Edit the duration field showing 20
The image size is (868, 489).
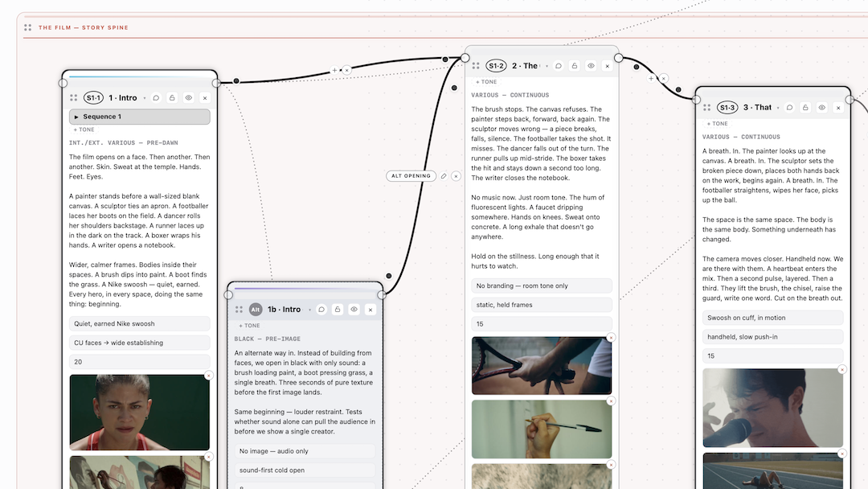pos(140,362)
